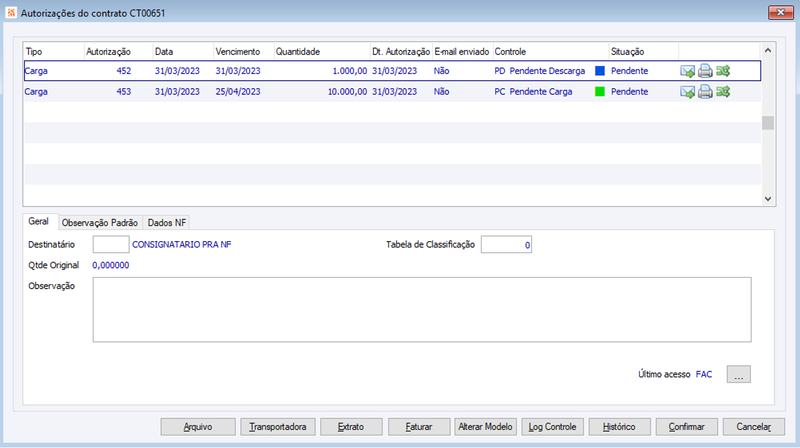Viewport: 800px width, 448px height.
Task: Click the Dt. Autorização column header
Action: (401, 52)
